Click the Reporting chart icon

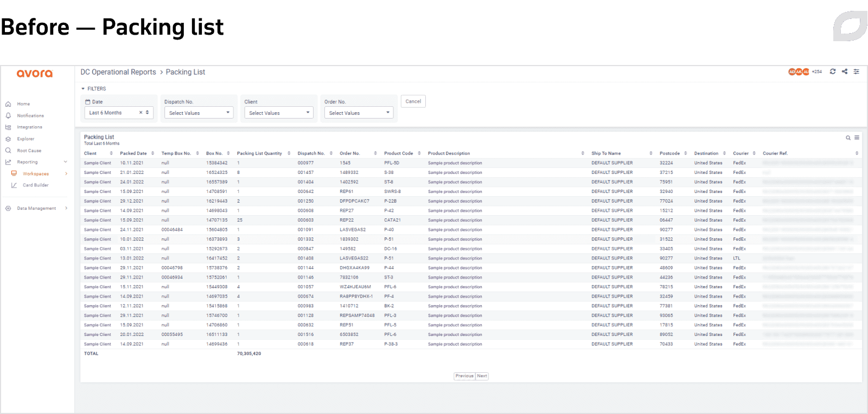8,162
